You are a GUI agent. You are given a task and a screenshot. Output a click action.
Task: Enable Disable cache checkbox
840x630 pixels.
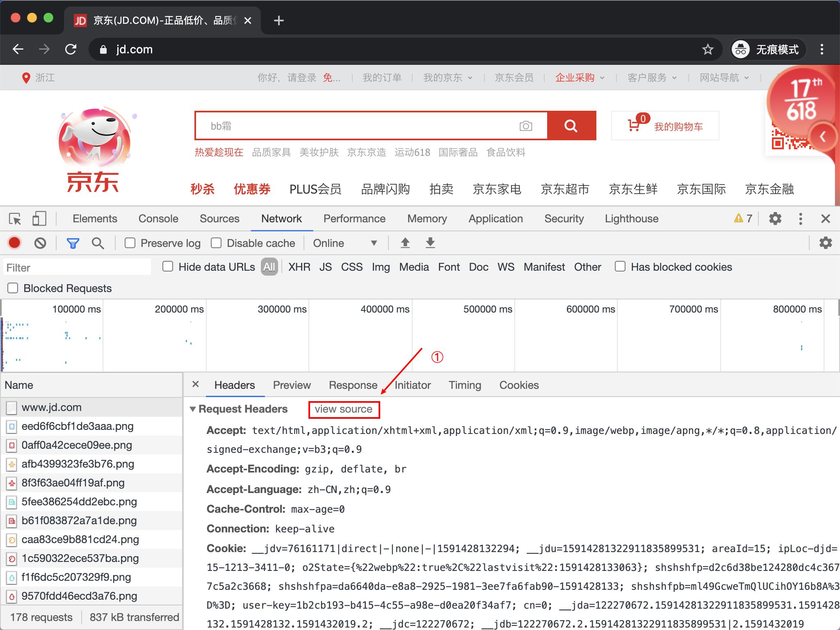(x=215, y=244)
